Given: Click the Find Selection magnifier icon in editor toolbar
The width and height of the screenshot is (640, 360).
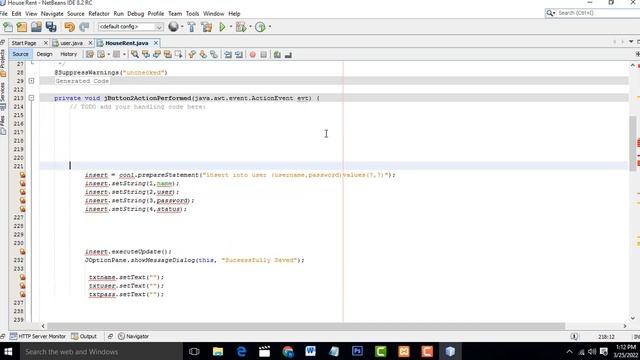Looking at the screenshot, I should pos(135,54).
